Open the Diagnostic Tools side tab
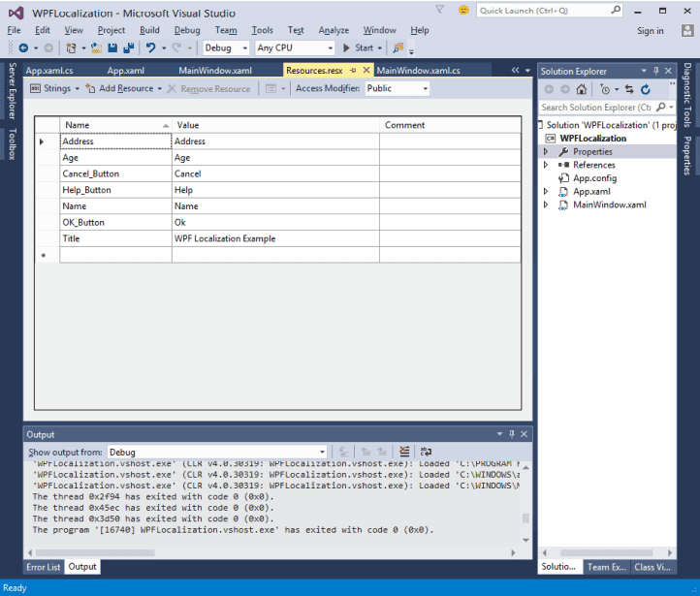 [x=687, y=95]
